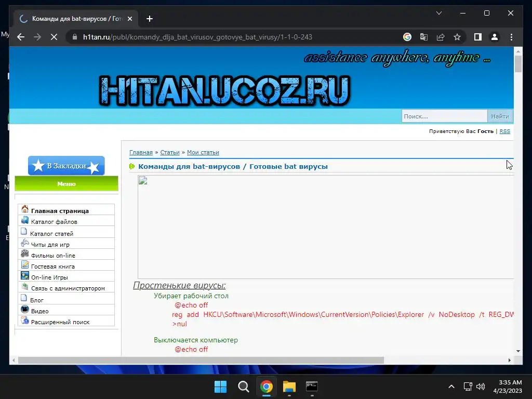Click the В Закладки bookmark button
Image resolution: width=532 pixels, height=399 pixels.
pyautogui.click(x=66, y=166)
